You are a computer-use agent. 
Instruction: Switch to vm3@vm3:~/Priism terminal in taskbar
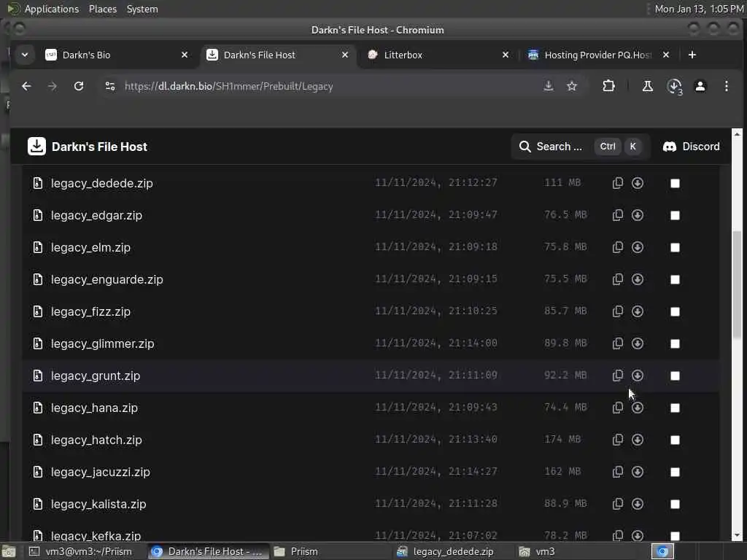(x=81, y=551)
